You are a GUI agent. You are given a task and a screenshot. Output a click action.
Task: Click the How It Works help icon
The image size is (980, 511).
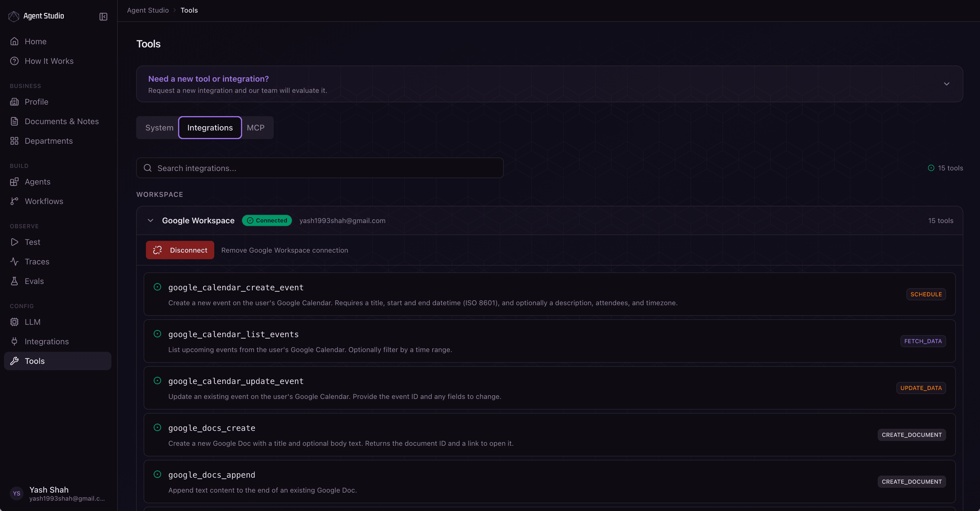click(14, 61)
